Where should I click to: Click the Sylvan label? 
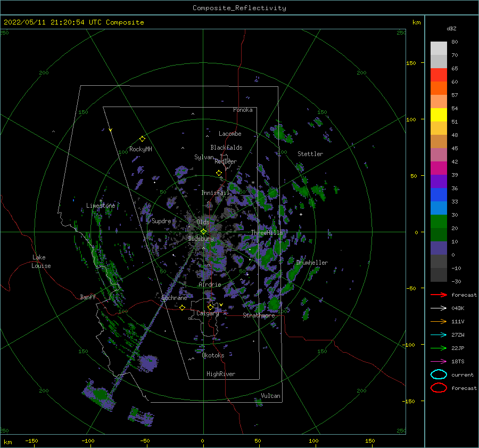click(x=204, y=157)
